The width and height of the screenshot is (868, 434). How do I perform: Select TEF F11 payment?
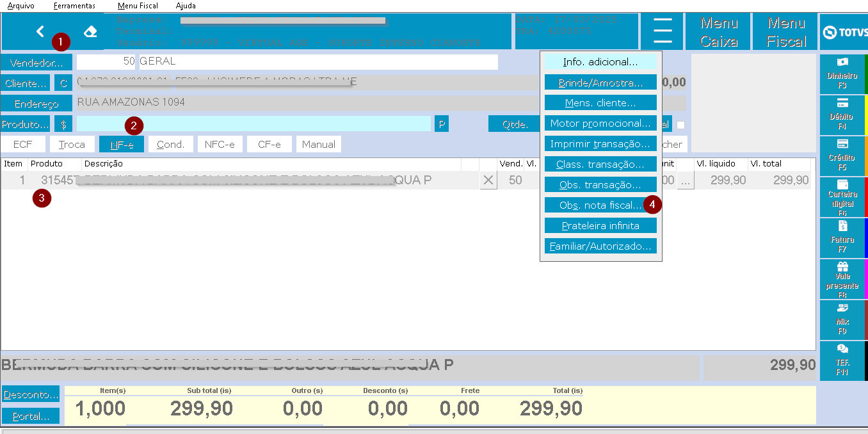pyautogui.click(x=842, y=360)
